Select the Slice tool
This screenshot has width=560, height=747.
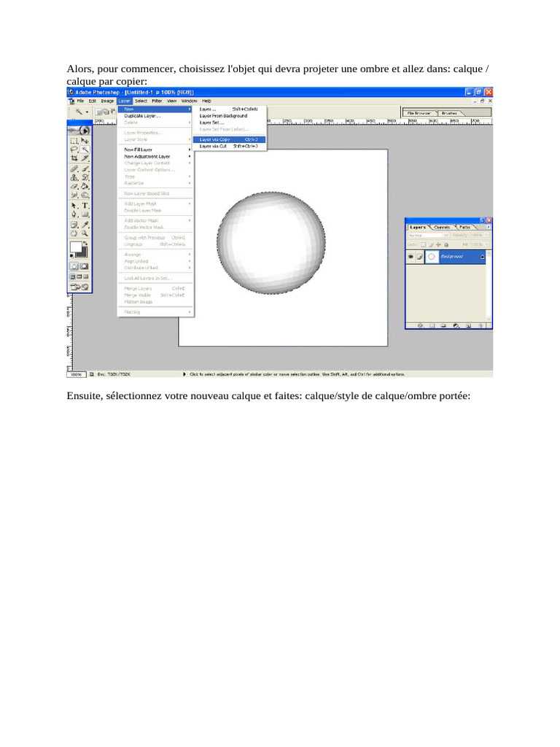85,158
